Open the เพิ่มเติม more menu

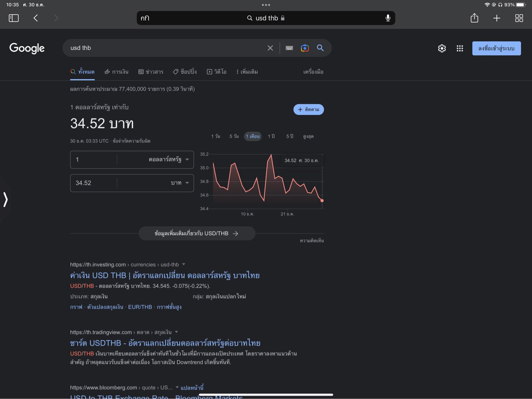(247, 72)
